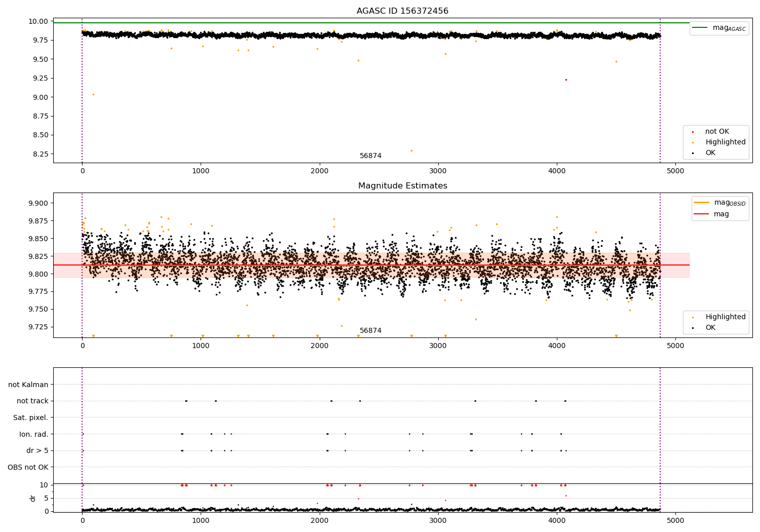Click the 9.900 tick label on middle plot
Image resolution: width=760 pixels, height=532 pixels.
(38, 203)
